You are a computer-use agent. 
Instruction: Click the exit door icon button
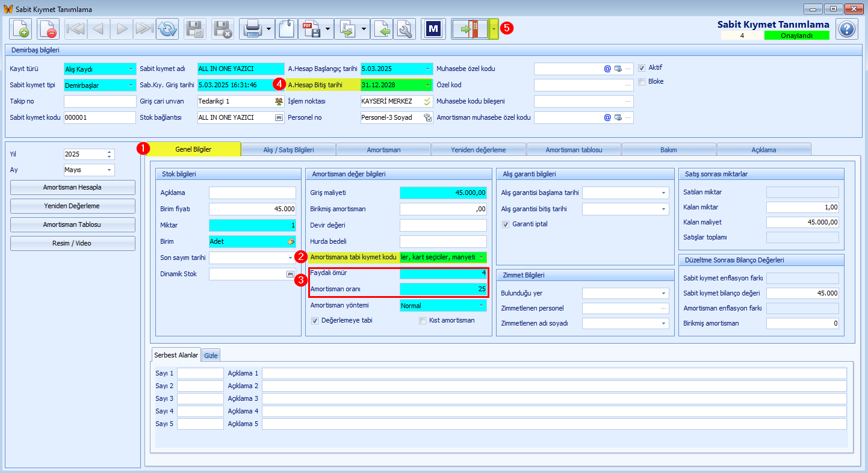tap(470, 29)
